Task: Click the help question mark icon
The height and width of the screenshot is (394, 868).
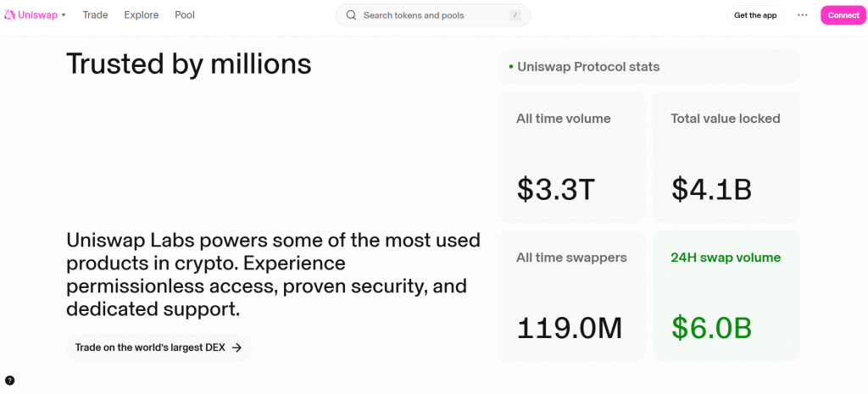Action: coord(10,380)
